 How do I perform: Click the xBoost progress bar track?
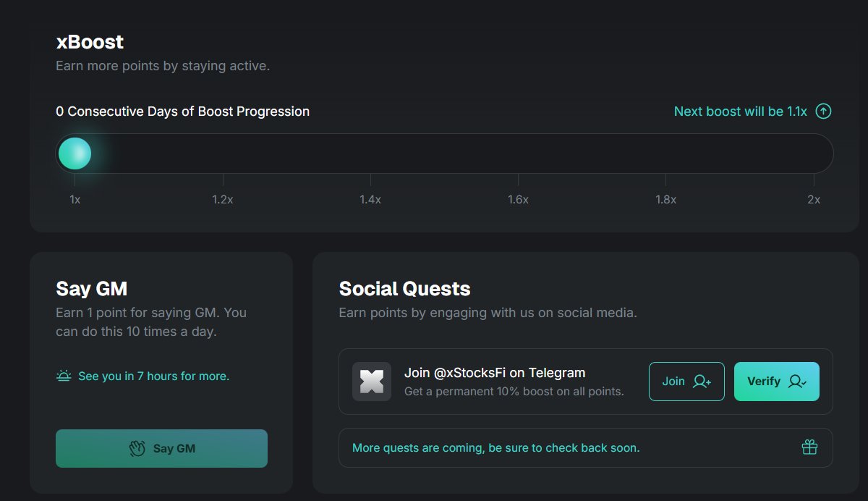(x=445, y=153)
